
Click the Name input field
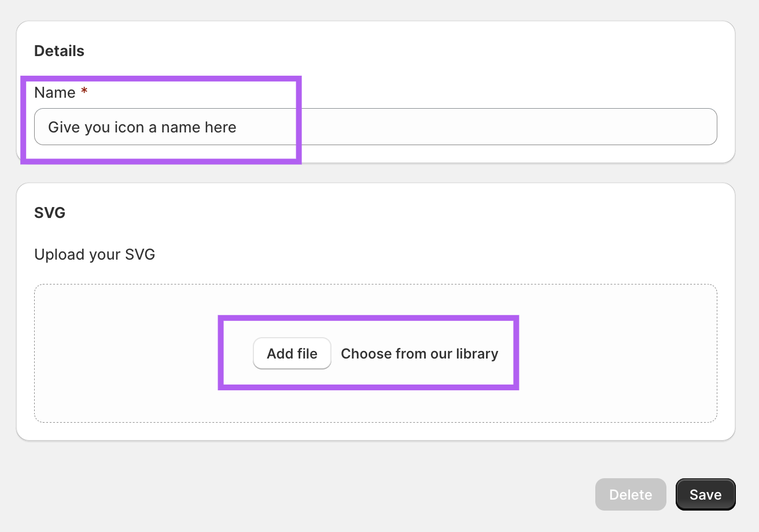375,127
